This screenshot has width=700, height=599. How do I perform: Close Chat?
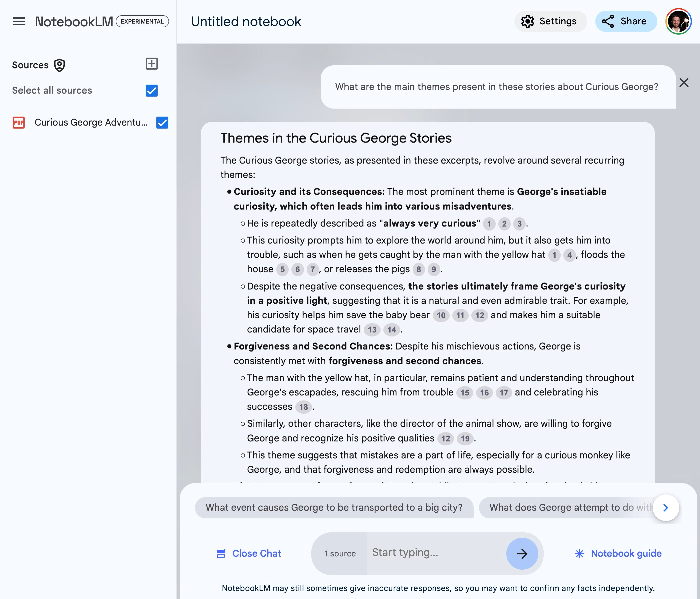[x=249, y=553]
